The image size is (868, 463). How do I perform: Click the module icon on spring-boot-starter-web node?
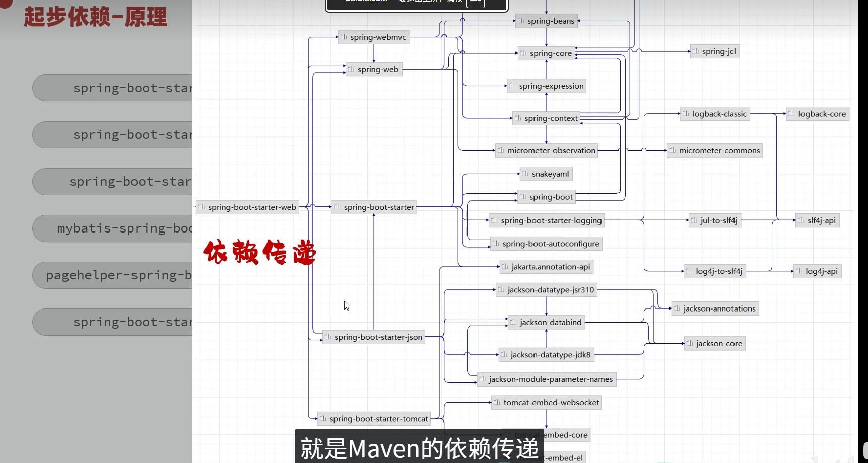202,207
